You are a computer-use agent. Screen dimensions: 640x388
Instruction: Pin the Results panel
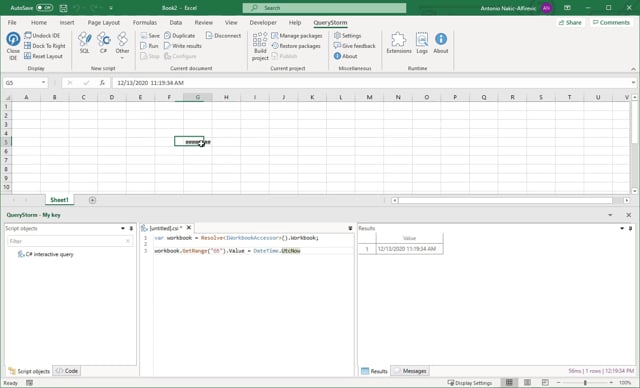pos(630,228)
